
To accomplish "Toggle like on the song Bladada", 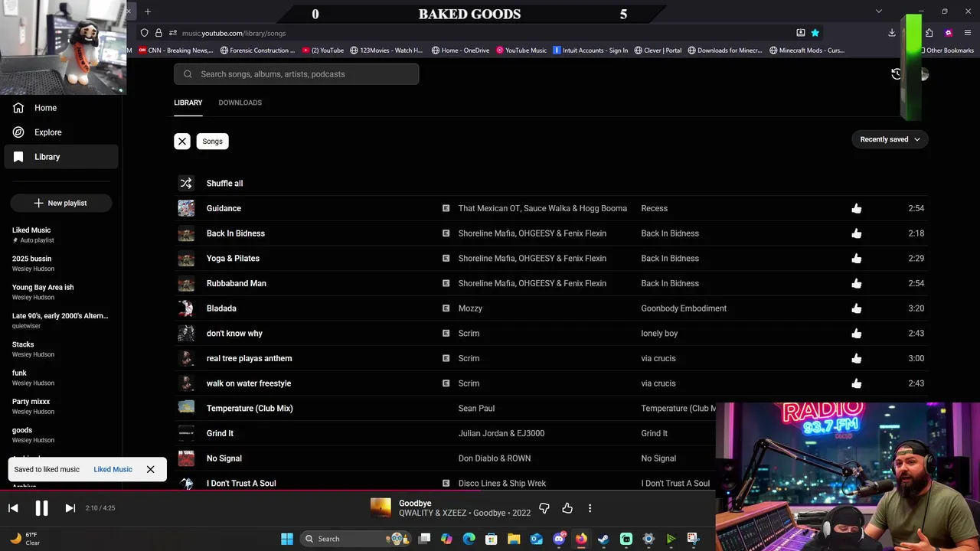I will tap(856, 308).
